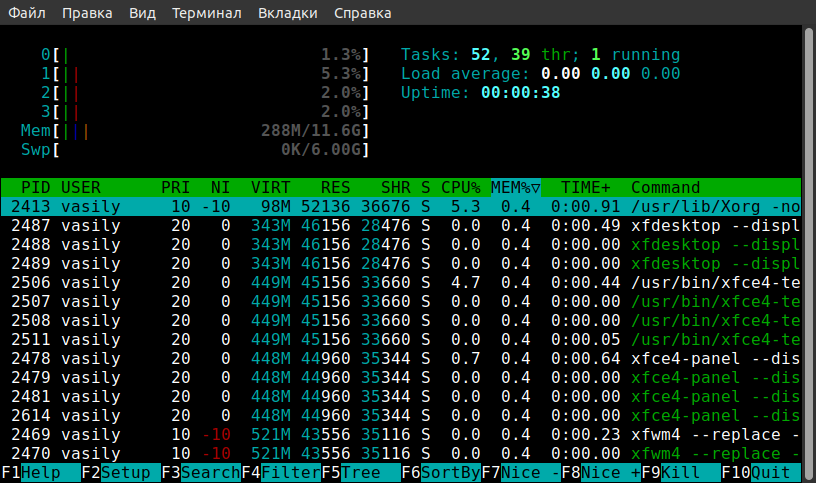
Task: Open F2 Setup in htop
Action: [x=121, y=473]
